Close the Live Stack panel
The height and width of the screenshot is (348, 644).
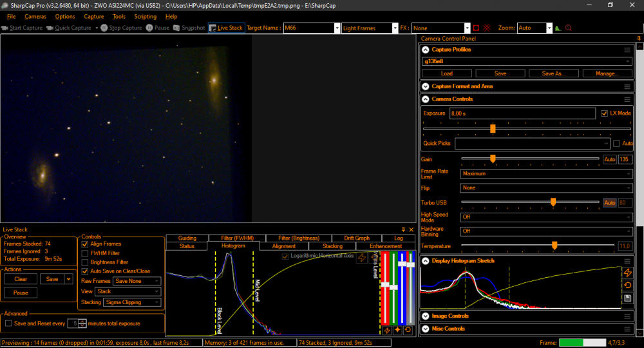click(411, 229)
